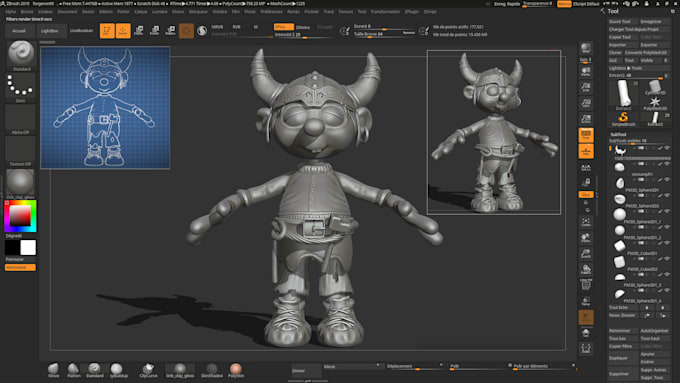Viewport: 680px width, 383px height.
Task: Click the Diviser button
Action: (306, 370)
